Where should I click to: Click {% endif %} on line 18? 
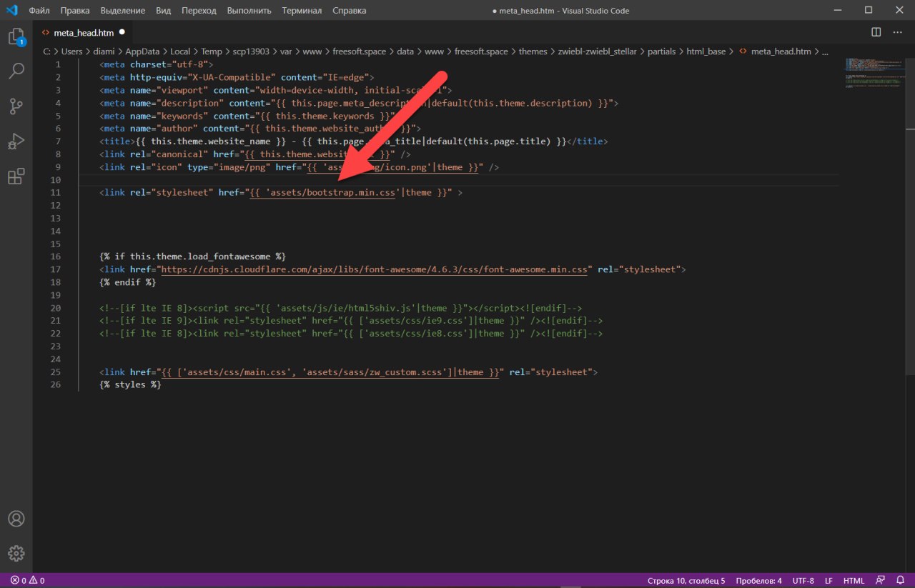click(x=128, y=282)
